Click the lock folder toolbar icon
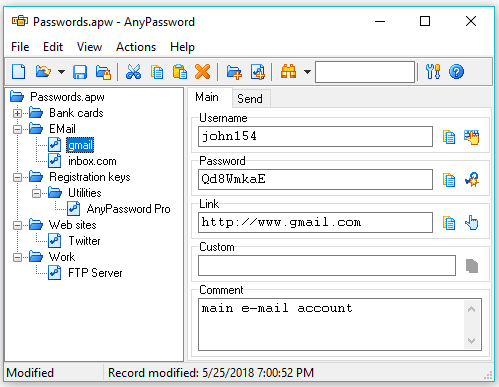The image size is (499, 387). 103,72
